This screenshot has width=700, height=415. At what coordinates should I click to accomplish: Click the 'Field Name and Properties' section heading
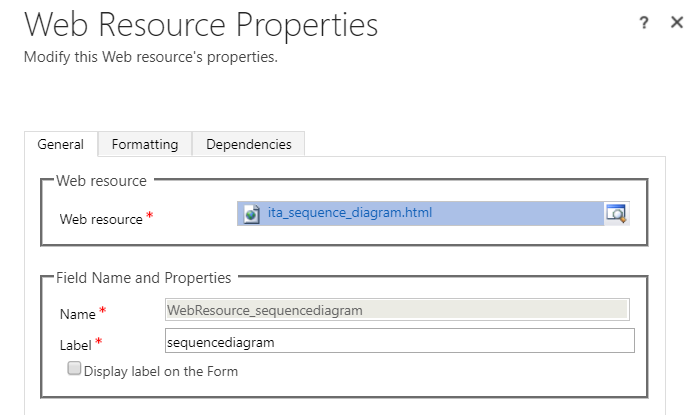(x=144, y=277)
